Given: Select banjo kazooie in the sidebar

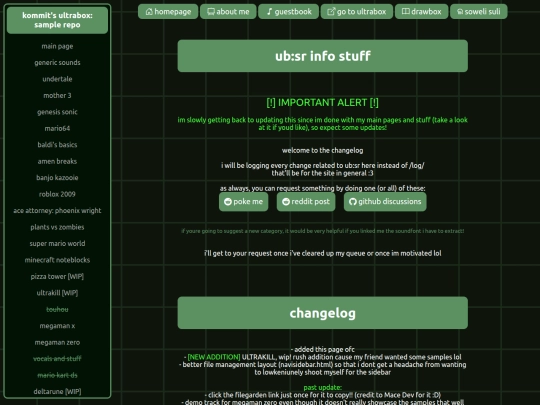Looking at the screenshot, I should [x=57, y=178].
